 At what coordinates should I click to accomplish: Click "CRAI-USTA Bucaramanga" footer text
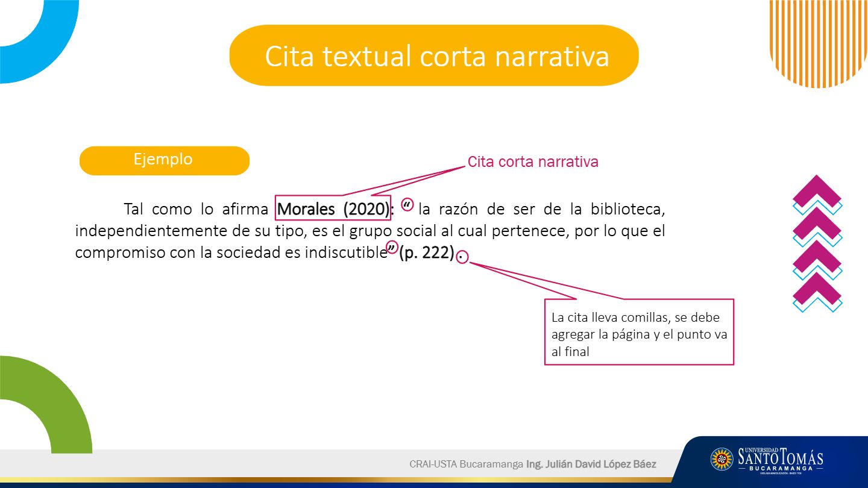click(466, 464)
